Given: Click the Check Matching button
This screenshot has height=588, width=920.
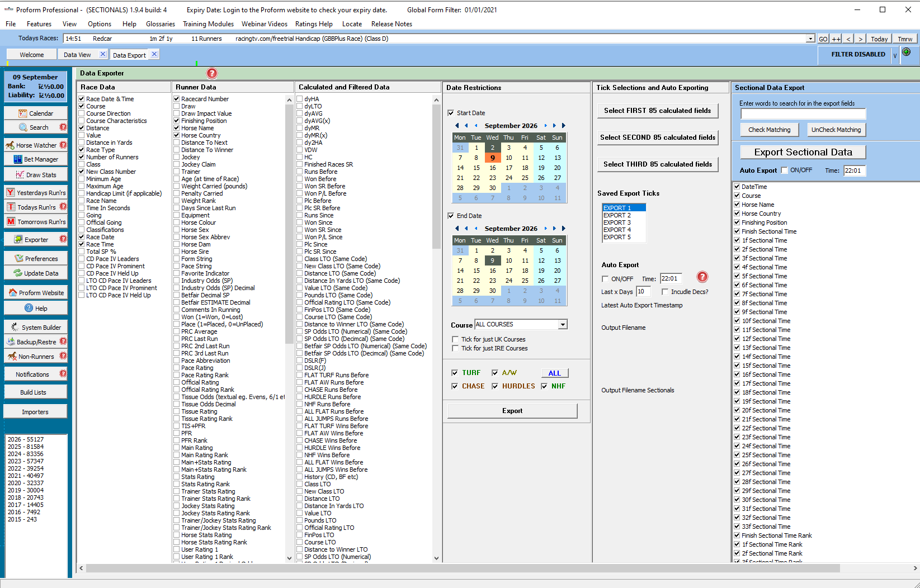Looking at the screenshot, I should point(770,130).
